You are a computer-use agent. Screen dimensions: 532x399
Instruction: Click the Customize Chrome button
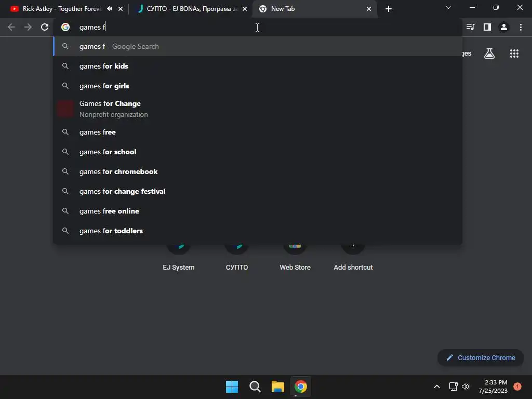[481, 357]
